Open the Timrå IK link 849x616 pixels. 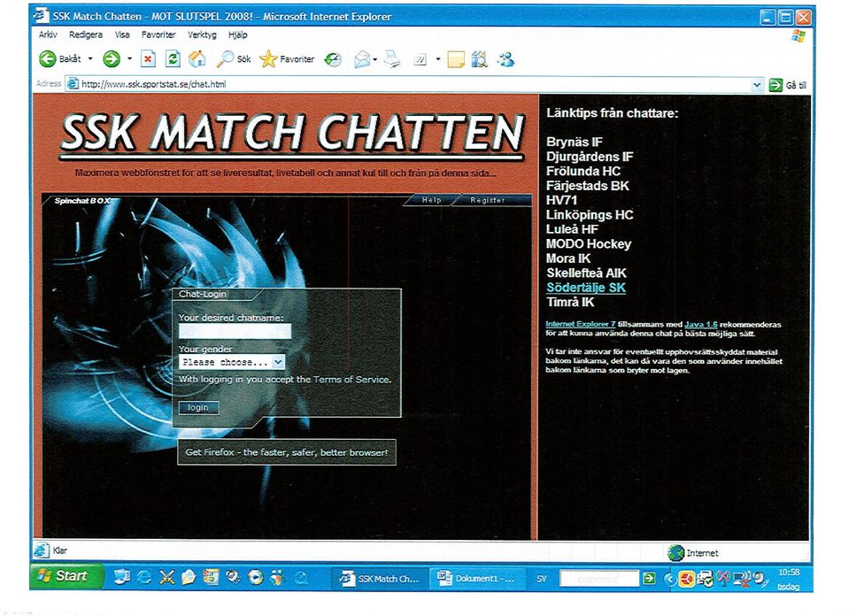click(570, 303)
